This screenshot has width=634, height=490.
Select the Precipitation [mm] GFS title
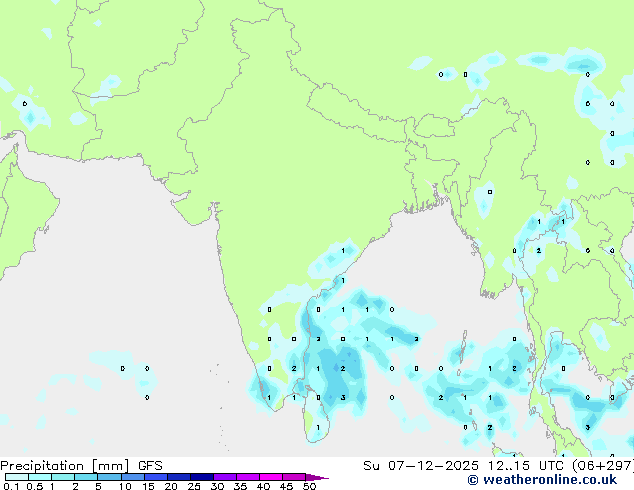[x=81, y=466]
